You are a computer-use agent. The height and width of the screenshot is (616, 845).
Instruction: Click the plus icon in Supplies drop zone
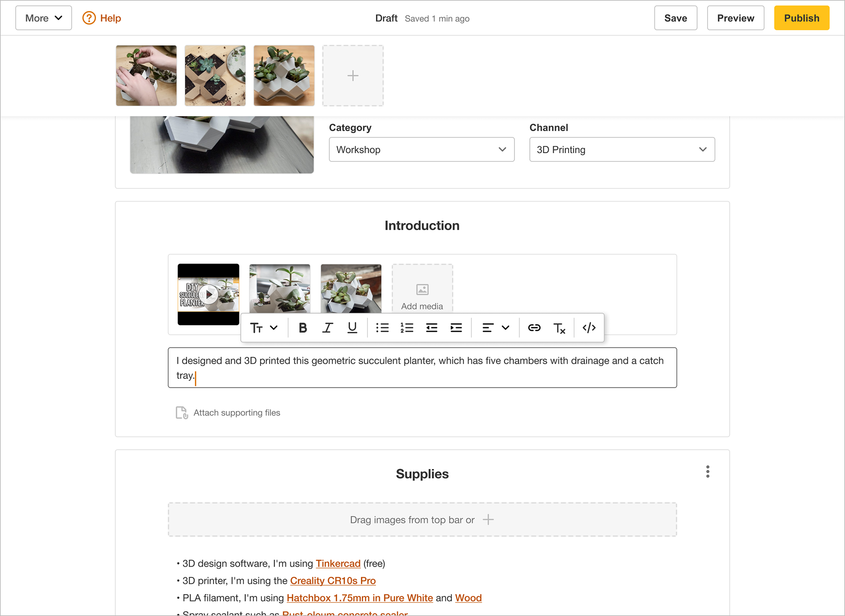[x=488, y=520]
